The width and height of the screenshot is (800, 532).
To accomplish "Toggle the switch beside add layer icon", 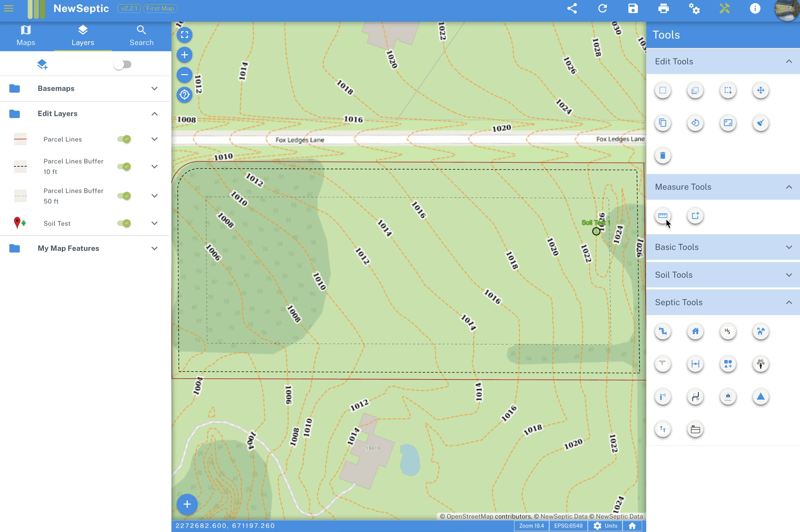I will [122, 65].
